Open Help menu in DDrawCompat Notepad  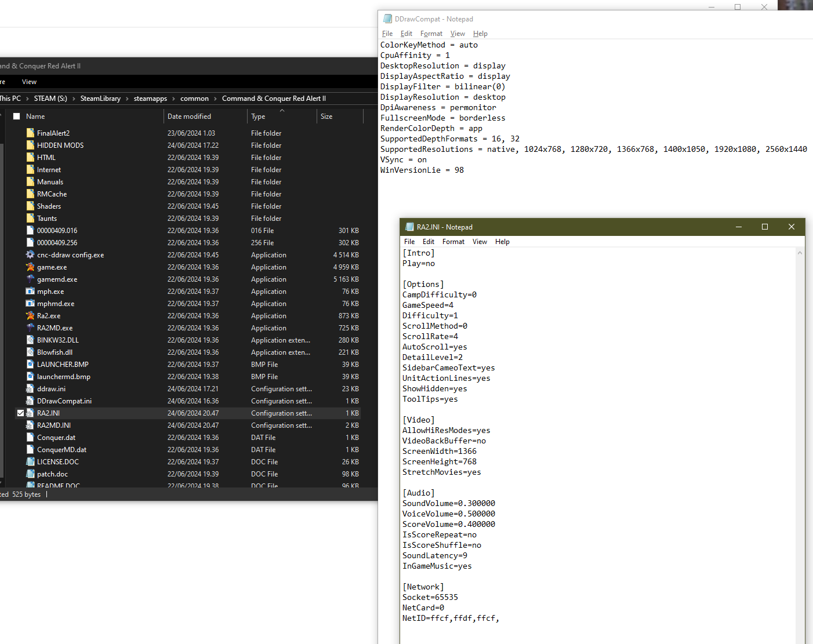pyautogui.click(x=480, y=34)
